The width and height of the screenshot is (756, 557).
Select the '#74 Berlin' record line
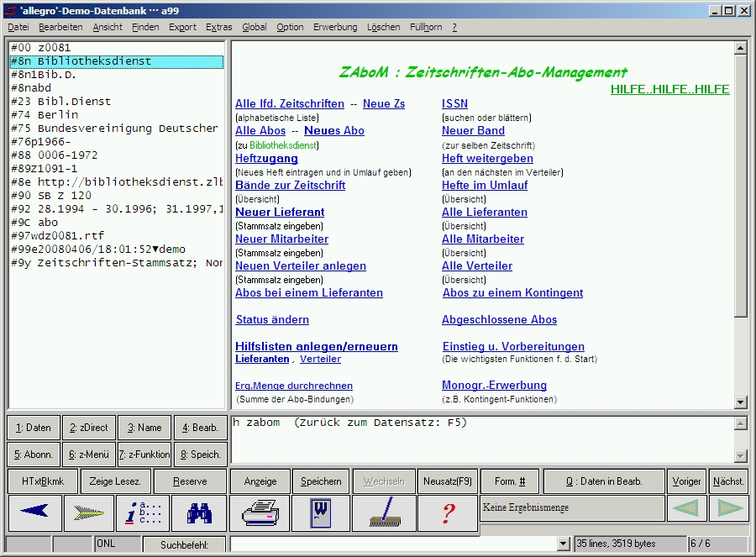tap(117, 115)
